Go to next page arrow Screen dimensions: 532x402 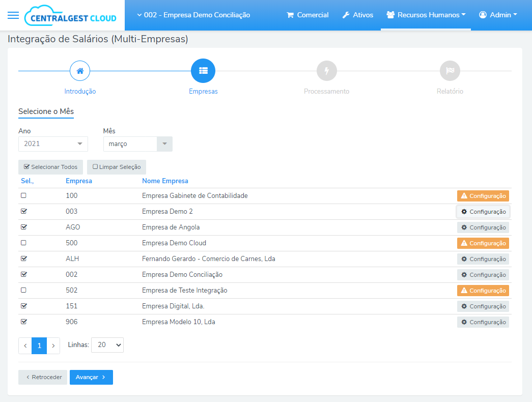53,346
